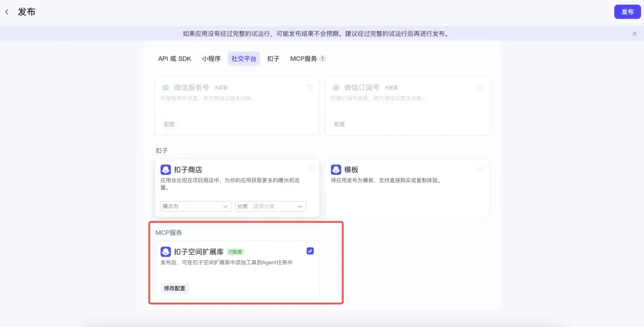Image resolution: width=644 pixels, height=327 pixels.
Task: Click 配置 on the 微信服务号 card
Action: coord(169,124)
